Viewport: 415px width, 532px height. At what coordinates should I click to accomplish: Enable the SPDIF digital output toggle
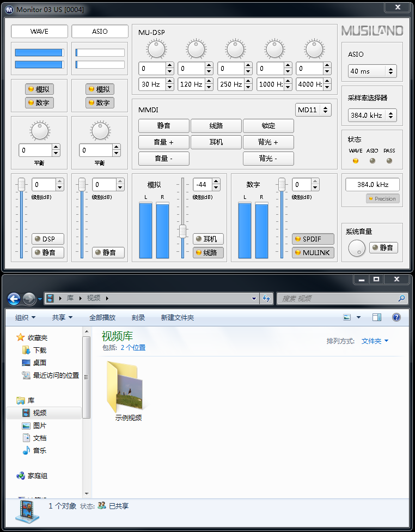pyautogui.click(x=313, y=239)
